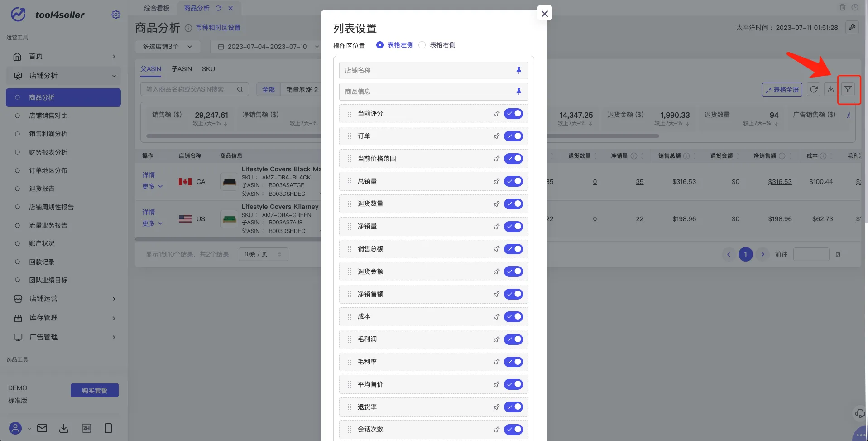Screen dimensions: 868x441
Task: Toggle the 净销售额 column switch
Action: point(513,294)
